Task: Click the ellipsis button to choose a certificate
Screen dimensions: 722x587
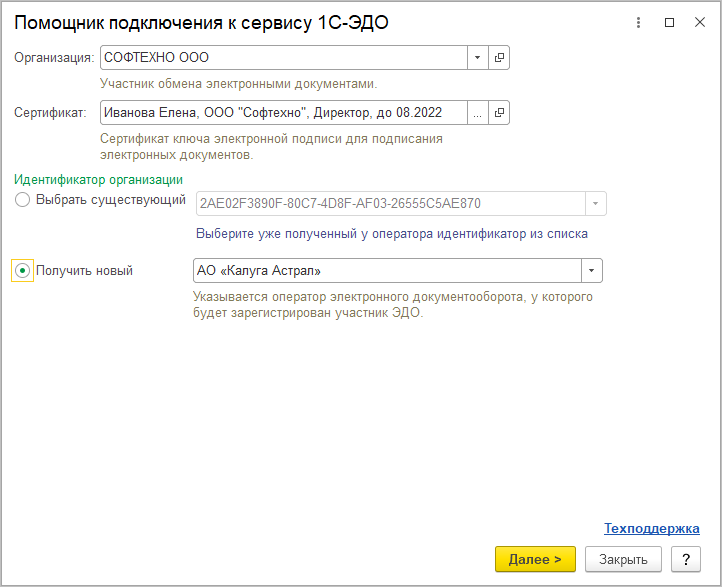Action: coord(477,112)
